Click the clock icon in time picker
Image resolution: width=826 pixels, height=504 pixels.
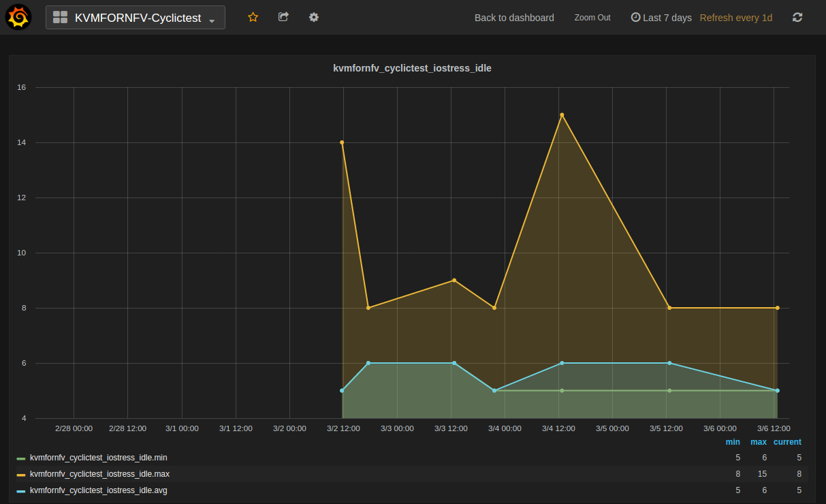point(635,18)
